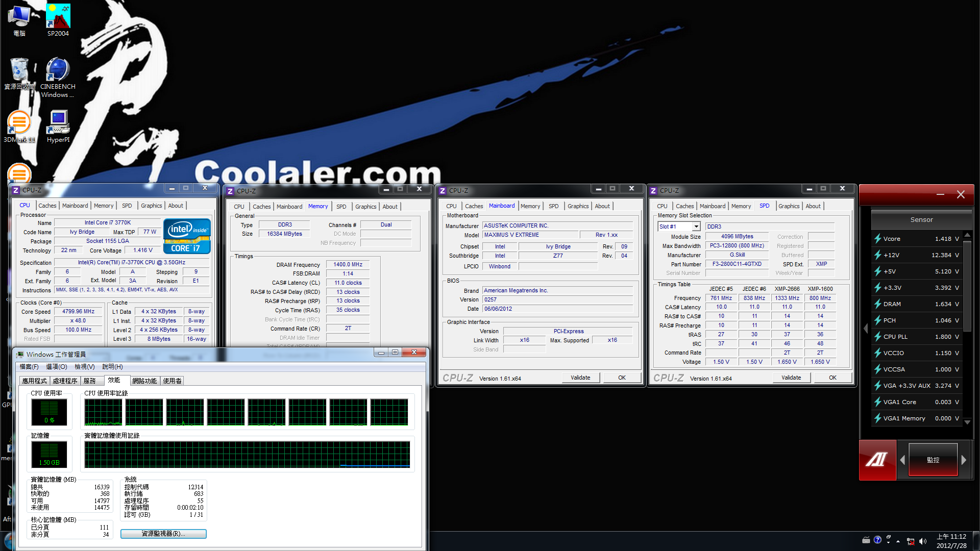Click the AI Suite red logo button

(877, 460)
